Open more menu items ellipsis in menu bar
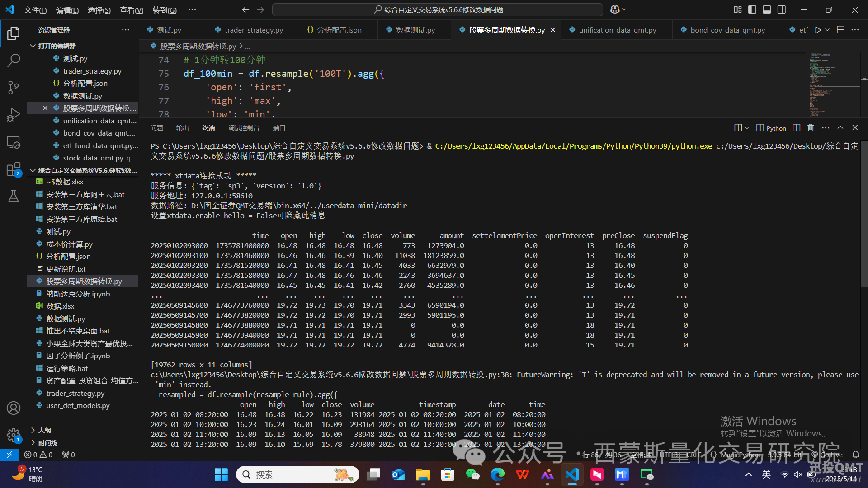The height and width of the screenshot is (488, 868). [x=192, y=9]
